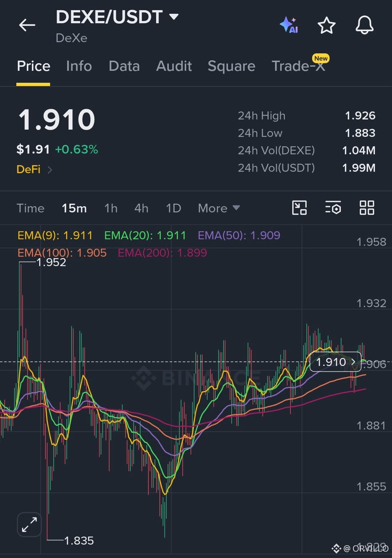Click the chart low label 1.835
The height and width of the screenshot is (558, 392).
(x=79, y=541)
